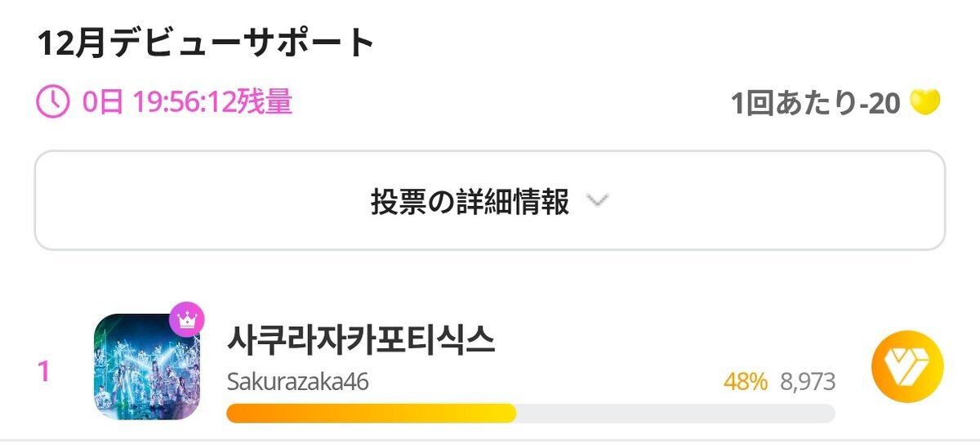Click the orange filled part of progress bar
Viewport: 980px width, 448px height.
371,413
